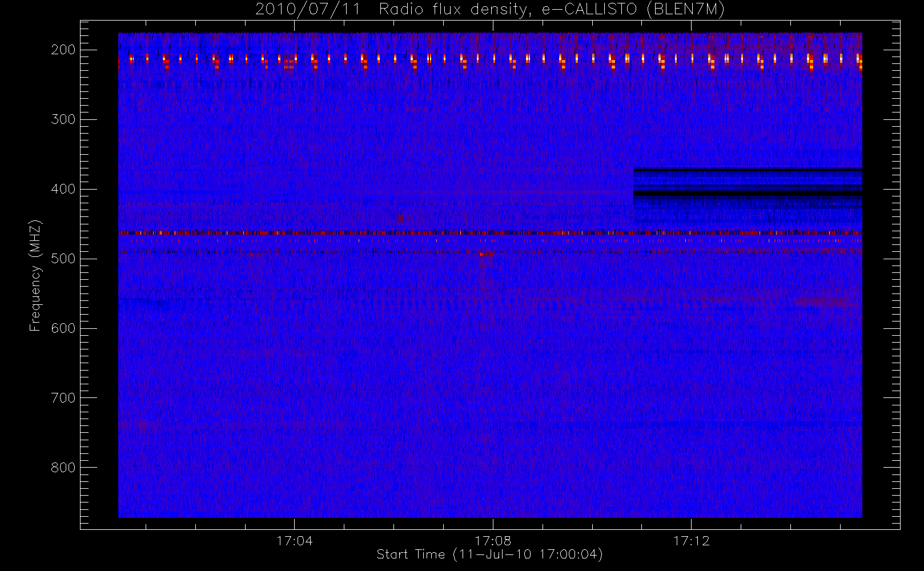This screenshot has width=924, height=571.
Task: Click the 'Frequency (MHZ)' axis label
Action: (35, 275)
